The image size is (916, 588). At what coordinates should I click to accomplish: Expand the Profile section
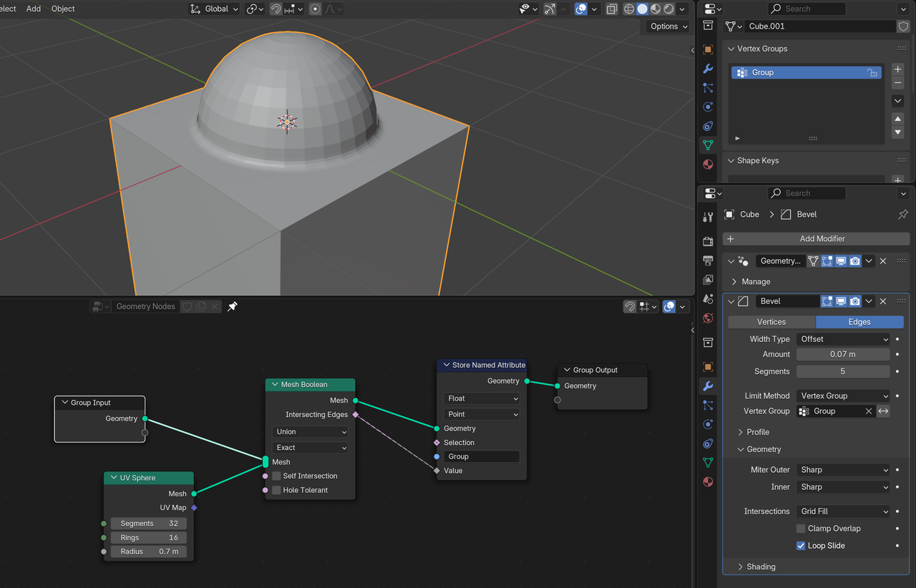757,432
